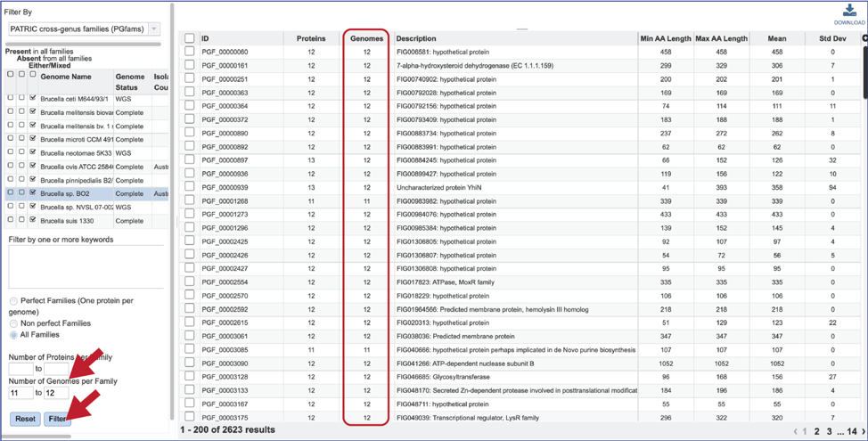Tick the checkbox for row PGF_00000060
The width and height of the screenshot is (868, 441).
coord(189,52)
